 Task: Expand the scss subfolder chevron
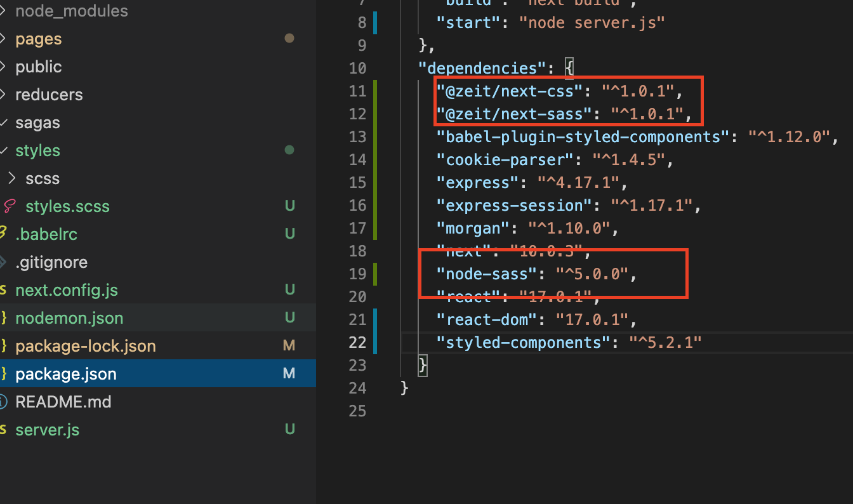point(12,178)
